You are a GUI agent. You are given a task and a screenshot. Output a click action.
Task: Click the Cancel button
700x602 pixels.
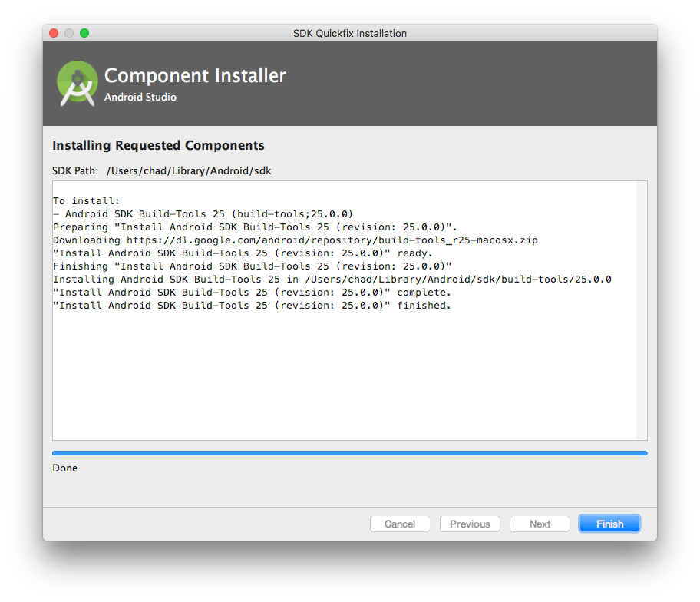coord(400,524)
